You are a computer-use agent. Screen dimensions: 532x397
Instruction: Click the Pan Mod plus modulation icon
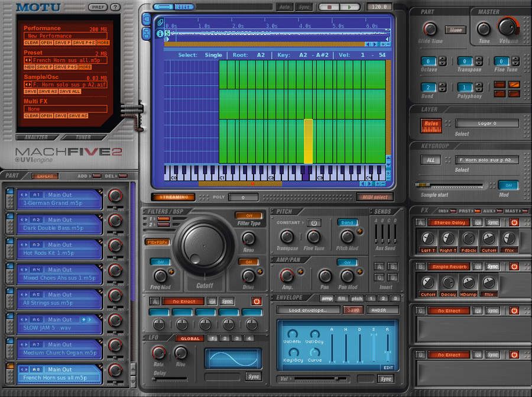point(359,272)
